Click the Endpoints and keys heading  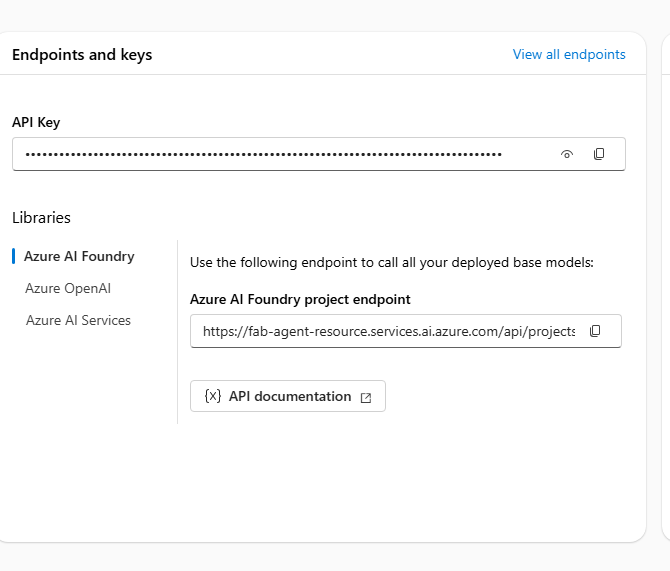82,55
